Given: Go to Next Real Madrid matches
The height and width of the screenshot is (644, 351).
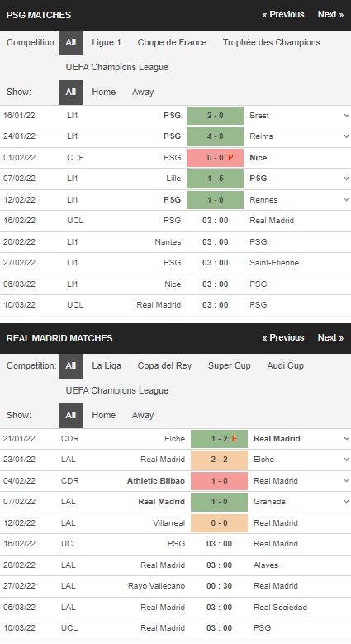Looking at the screenshot, I should coord(330,337).
